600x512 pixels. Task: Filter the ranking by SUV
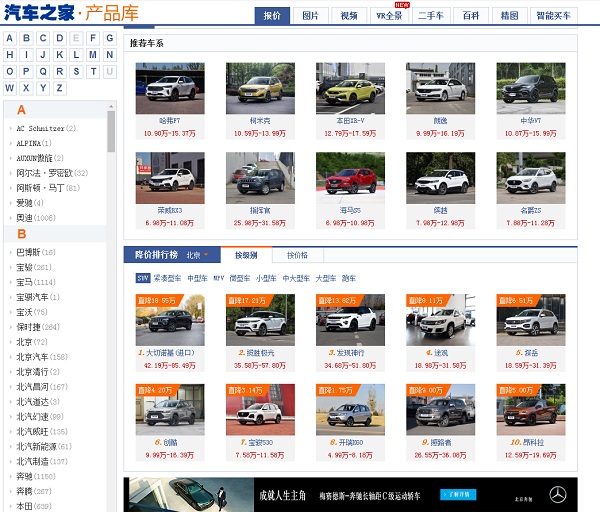click(143, 278)
